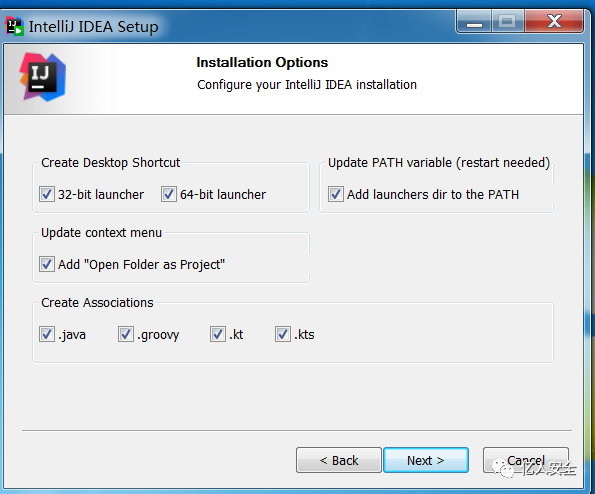Click the Installation Options heading

pyautogui.click(x=262, y=62)
